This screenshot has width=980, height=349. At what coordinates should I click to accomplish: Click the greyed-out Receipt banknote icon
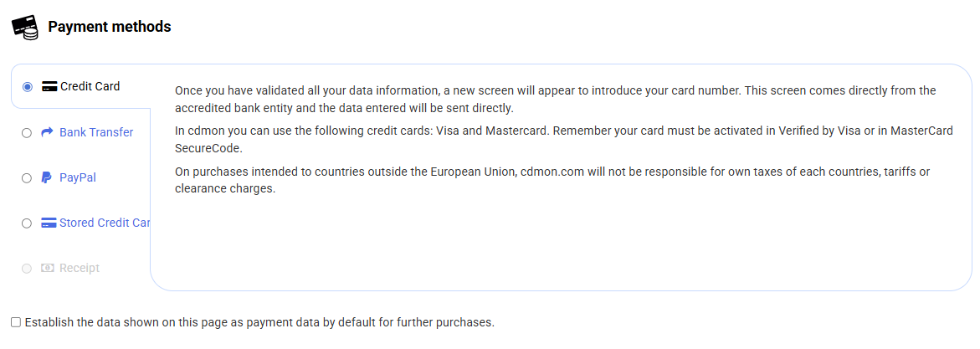point(48,268)
